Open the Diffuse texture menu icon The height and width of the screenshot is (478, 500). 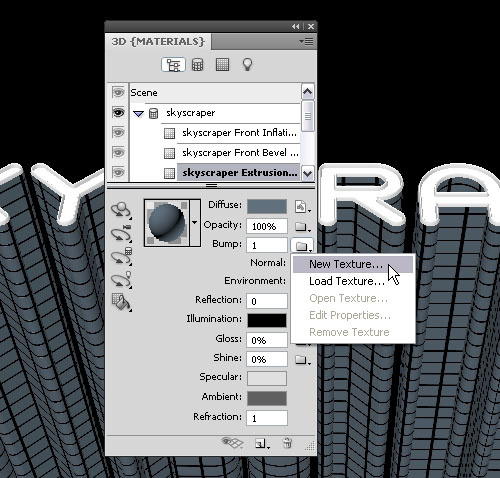303,207
